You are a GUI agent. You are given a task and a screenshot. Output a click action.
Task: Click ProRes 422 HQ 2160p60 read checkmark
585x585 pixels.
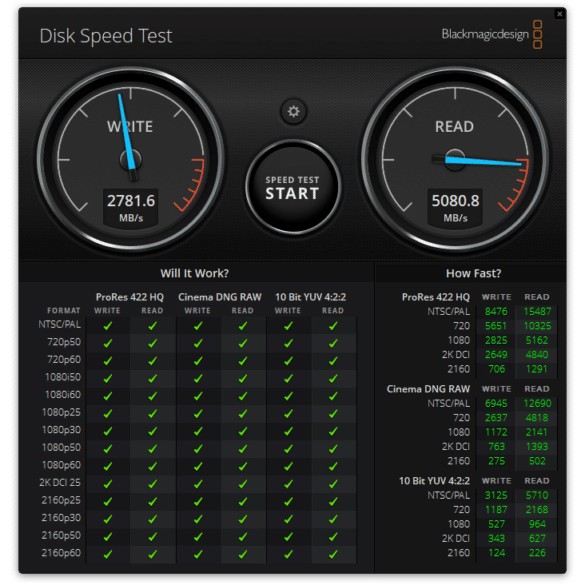(x=152, y=554)
